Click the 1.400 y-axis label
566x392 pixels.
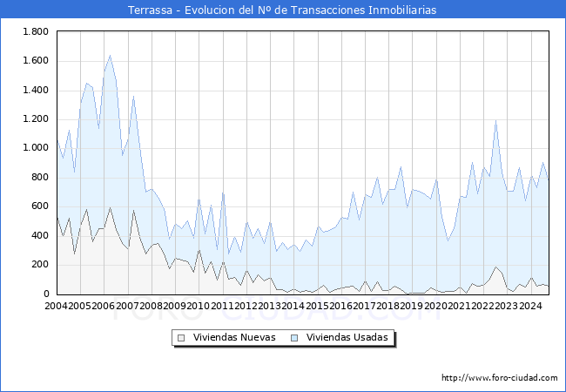(x=36, y=90)
